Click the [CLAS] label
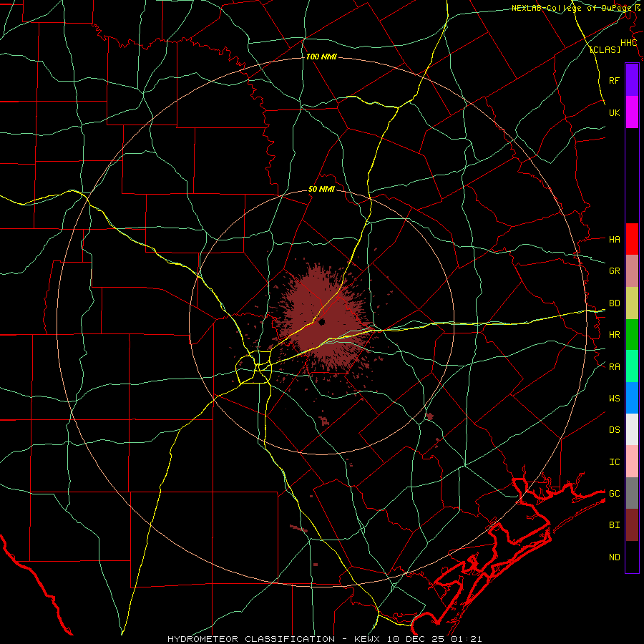 coord(605,49)
